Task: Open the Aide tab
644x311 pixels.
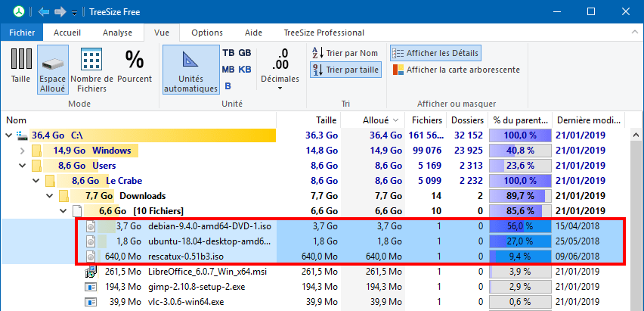Action: (x=253, y=33)
